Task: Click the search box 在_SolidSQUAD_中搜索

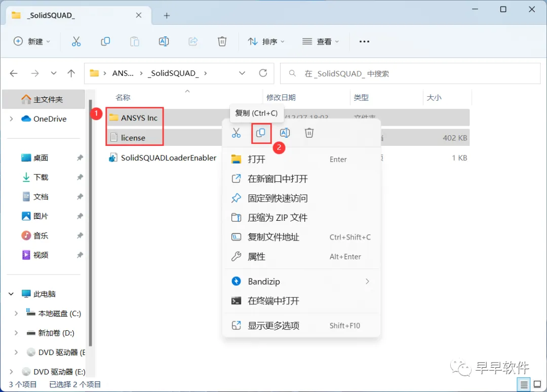Action: [x=410, y=73]
